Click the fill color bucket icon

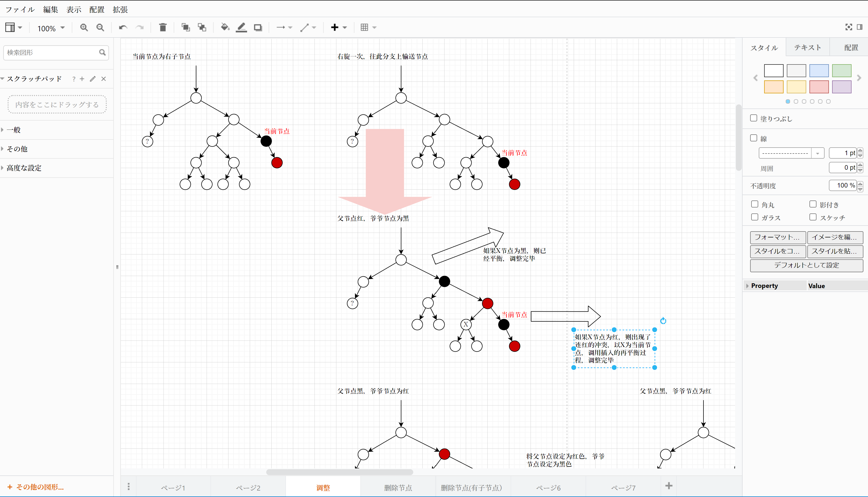click(225, 27)
